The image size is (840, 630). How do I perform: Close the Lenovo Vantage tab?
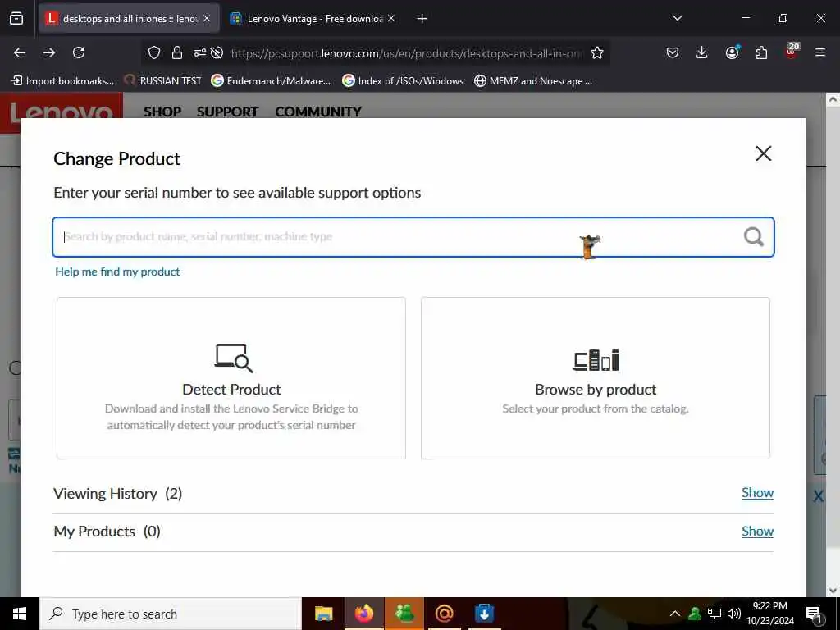(391, 18)
